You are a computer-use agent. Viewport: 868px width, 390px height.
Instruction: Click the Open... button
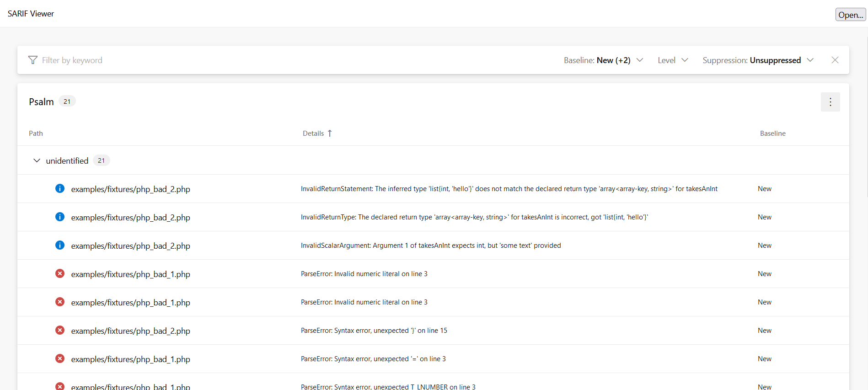(850, 15)
